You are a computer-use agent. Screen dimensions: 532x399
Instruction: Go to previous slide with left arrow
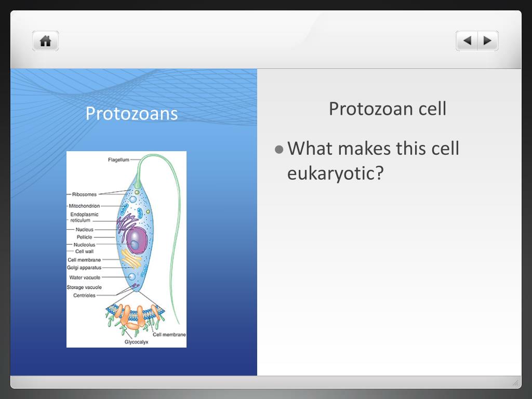(467, 41)
